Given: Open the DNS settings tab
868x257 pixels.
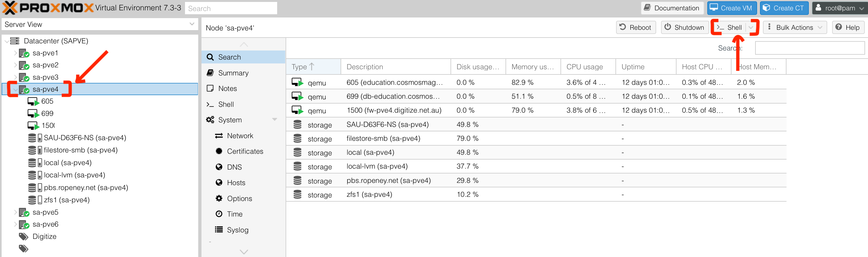Looking at the screenshot, I should 243,167.
